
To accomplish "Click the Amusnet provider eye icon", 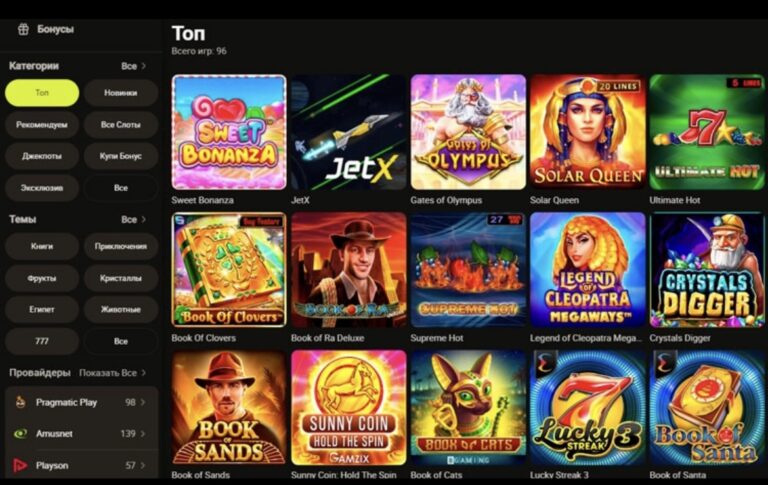I will click(20, 434).
